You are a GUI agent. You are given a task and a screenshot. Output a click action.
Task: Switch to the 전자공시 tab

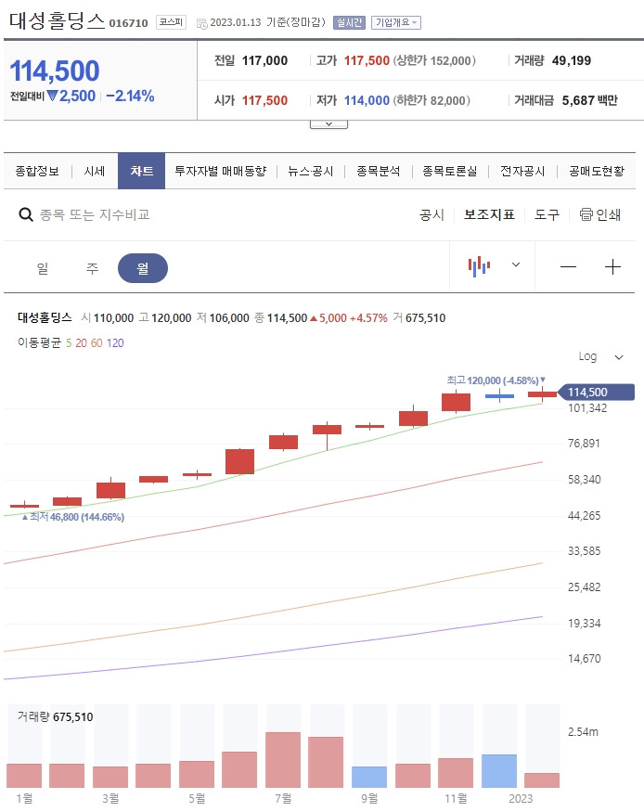point(522,171)
